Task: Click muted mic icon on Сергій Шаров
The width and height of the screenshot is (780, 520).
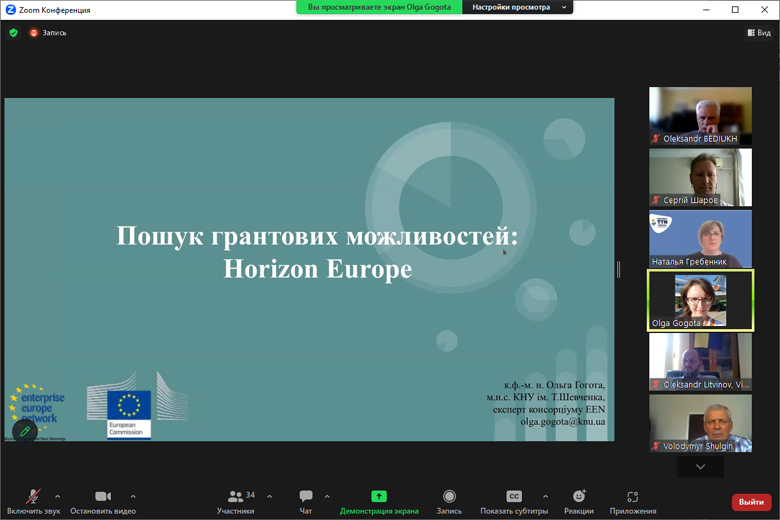Action: click(656, 200)
